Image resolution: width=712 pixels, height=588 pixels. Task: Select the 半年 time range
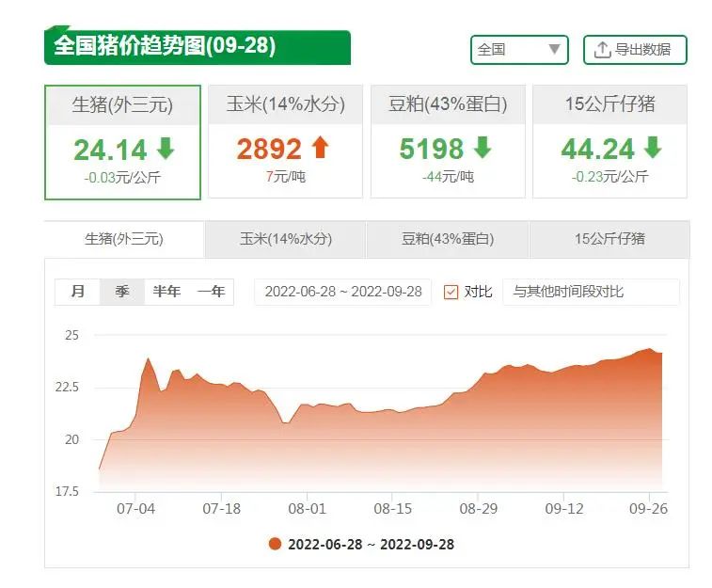click(166, 292)
